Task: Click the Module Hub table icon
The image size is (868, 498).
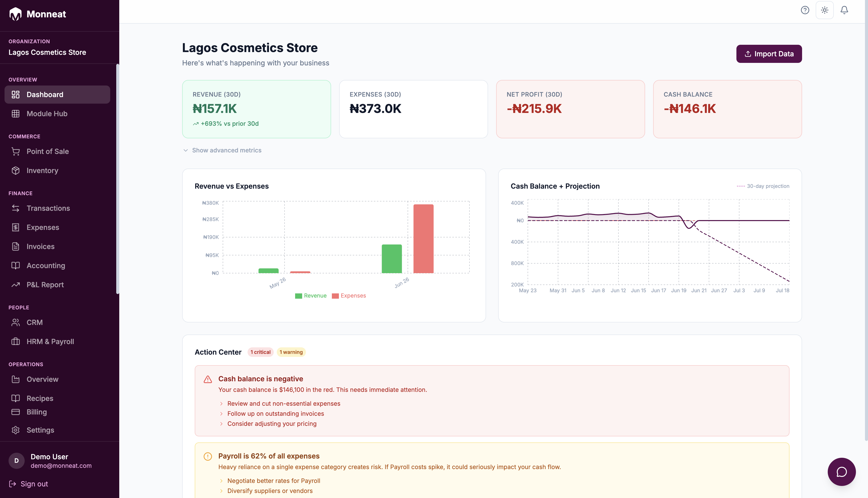Action: 16,113
